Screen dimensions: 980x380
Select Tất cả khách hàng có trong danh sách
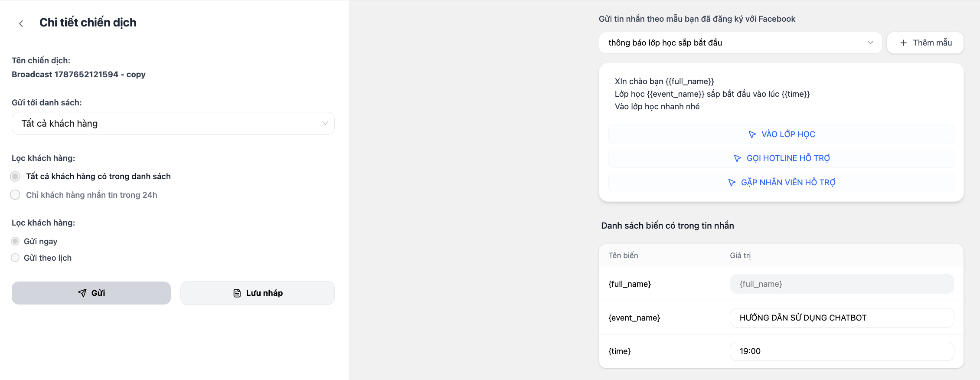[15, 177]
